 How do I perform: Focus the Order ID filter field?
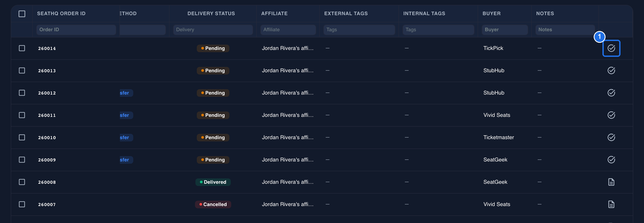click(76, 30)
